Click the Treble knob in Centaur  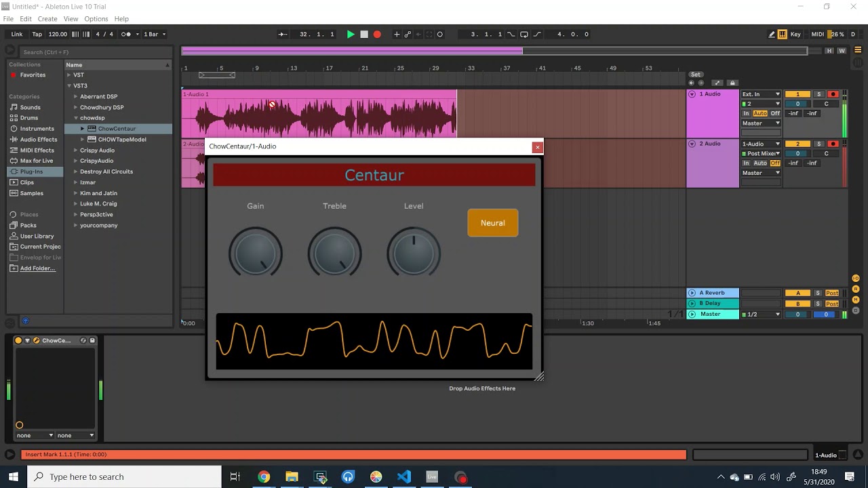point(335,253)
